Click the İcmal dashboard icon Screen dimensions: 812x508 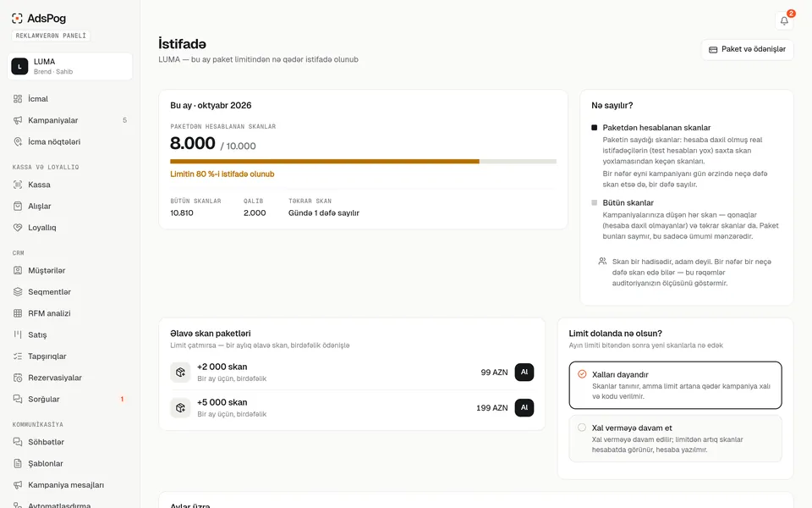pos(18,98)
